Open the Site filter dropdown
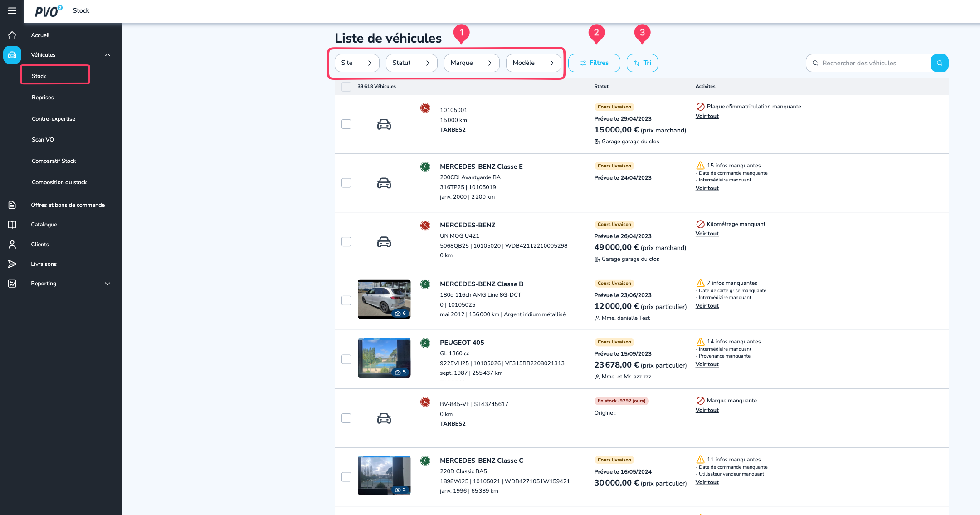The height and width of the screenshot is (515, 980). point(357,63)
